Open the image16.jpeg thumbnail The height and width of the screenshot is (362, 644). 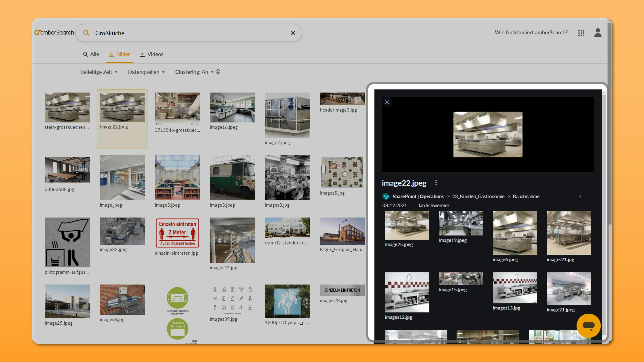[x=233, y=107]
